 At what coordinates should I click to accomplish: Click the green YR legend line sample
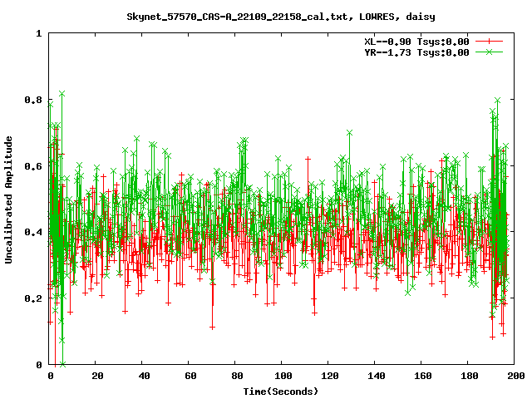tap(489, 52)
